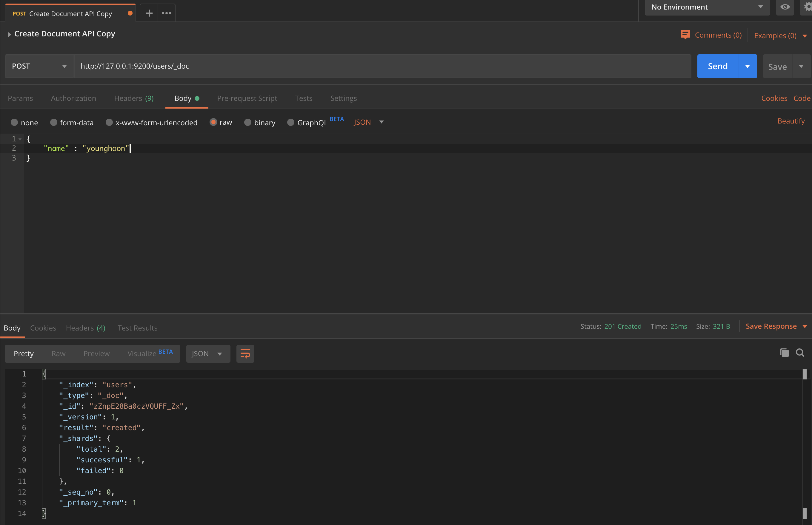Image resolution: width=812 pixels, height=525 pixels.
Task: Toggle word wrap in response viewer
Action: (x=245, y=353)
